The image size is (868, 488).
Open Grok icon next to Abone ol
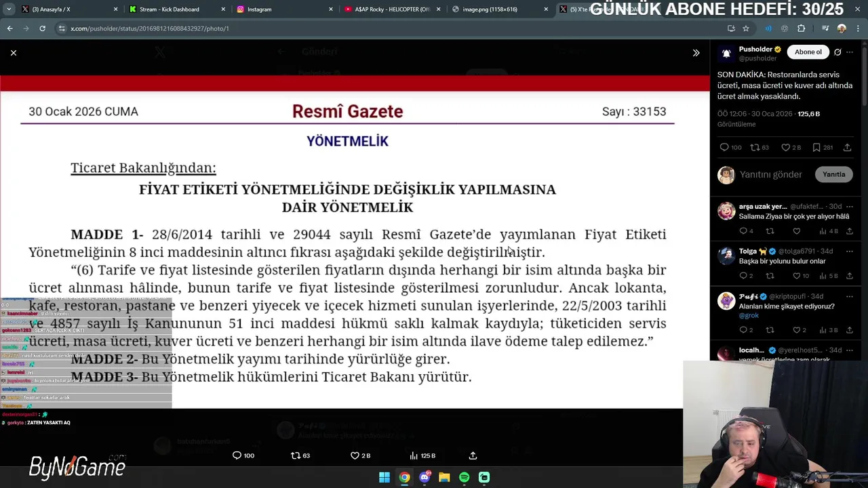coord(837,52)
